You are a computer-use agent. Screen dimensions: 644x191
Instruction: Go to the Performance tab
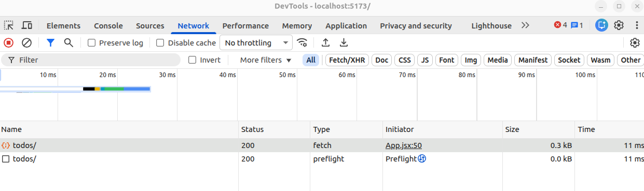coord(245,26)
